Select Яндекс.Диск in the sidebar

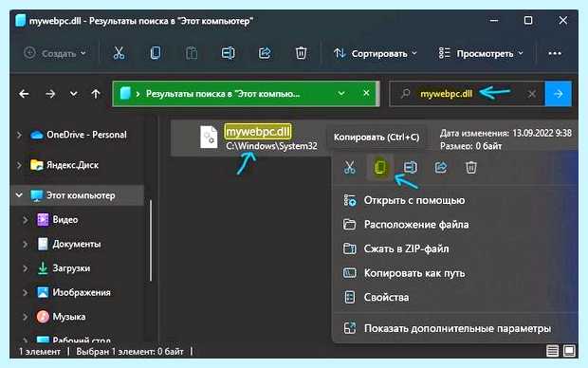tap(72, 165)
